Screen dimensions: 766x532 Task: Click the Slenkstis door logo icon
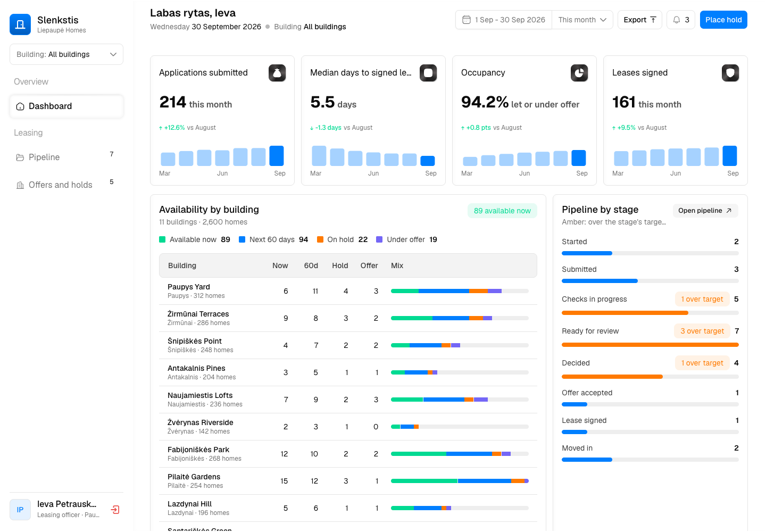(20, 24)
